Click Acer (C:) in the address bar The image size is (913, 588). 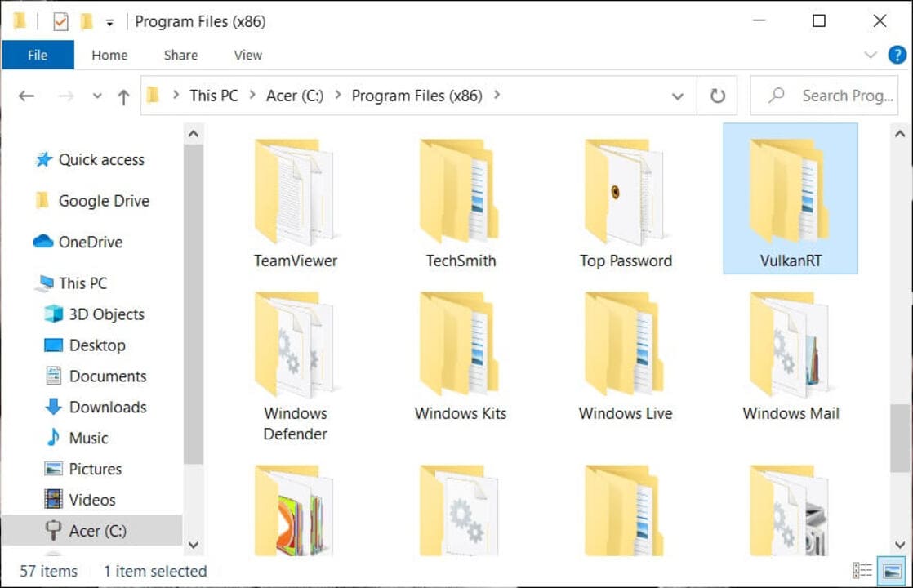pos(295,96)
